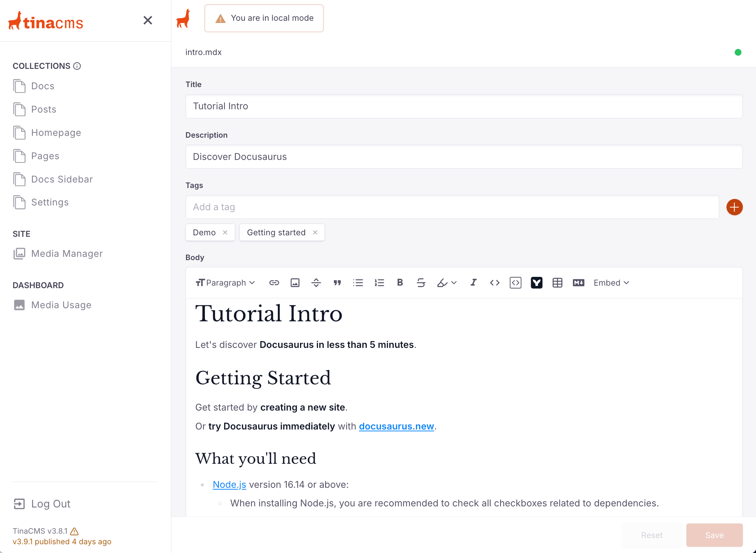The image size is (756, 553).
Task: Insert a table
Action: click(x=557, y=283)
